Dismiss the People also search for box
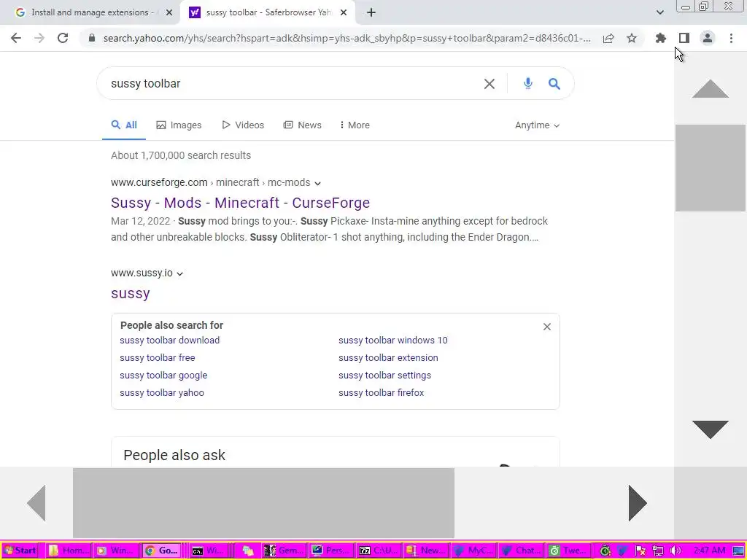The width and height of the screenshot is (747, 560). point(547,327)
